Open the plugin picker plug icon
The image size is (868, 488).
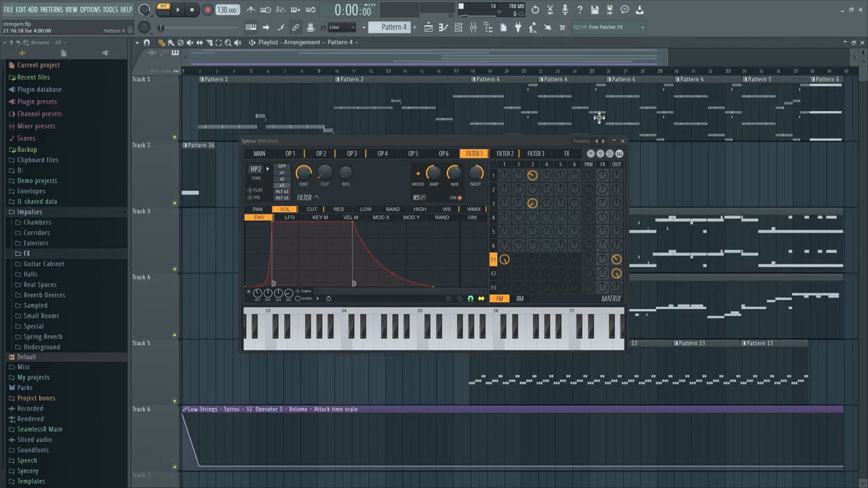[518, 27]
